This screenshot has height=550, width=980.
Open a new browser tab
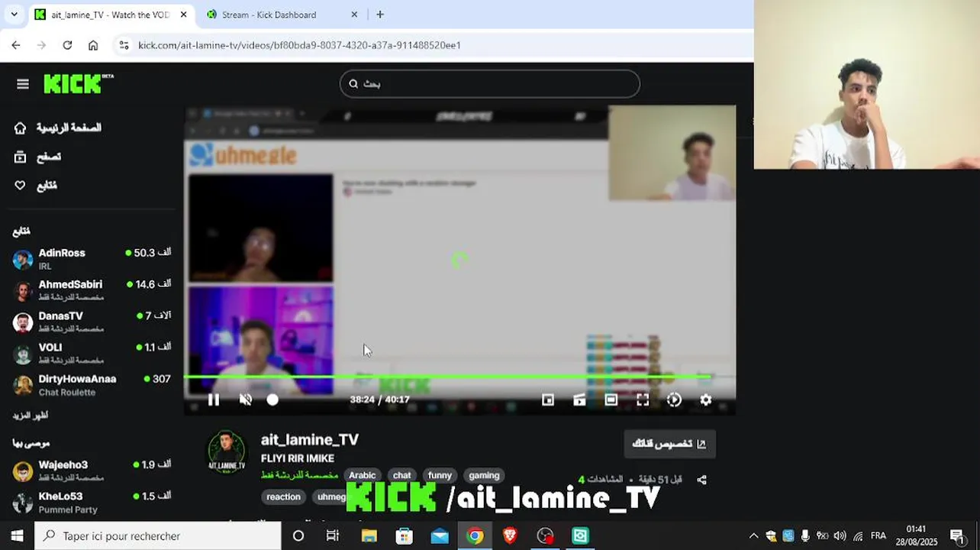[380, 15]
